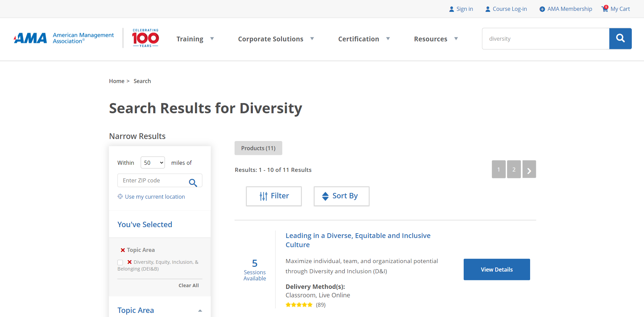Open the Filter options
Image resolution: width=644 pixels, height=317 pixels.
tap(274, 196)
